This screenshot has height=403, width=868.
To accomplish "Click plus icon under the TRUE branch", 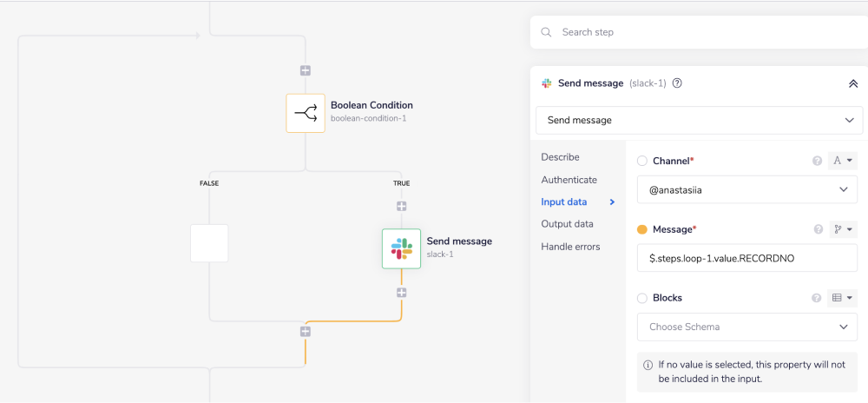I will (x=401, y=206).
